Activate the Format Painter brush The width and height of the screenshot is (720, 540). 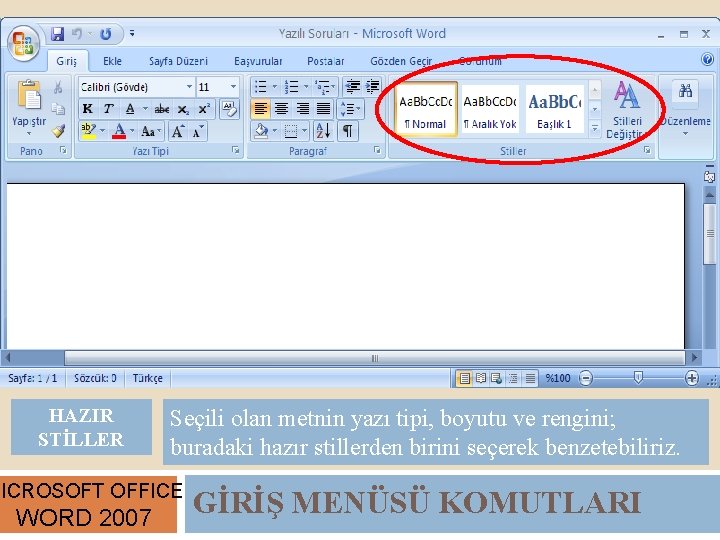[x=58, y=131]
